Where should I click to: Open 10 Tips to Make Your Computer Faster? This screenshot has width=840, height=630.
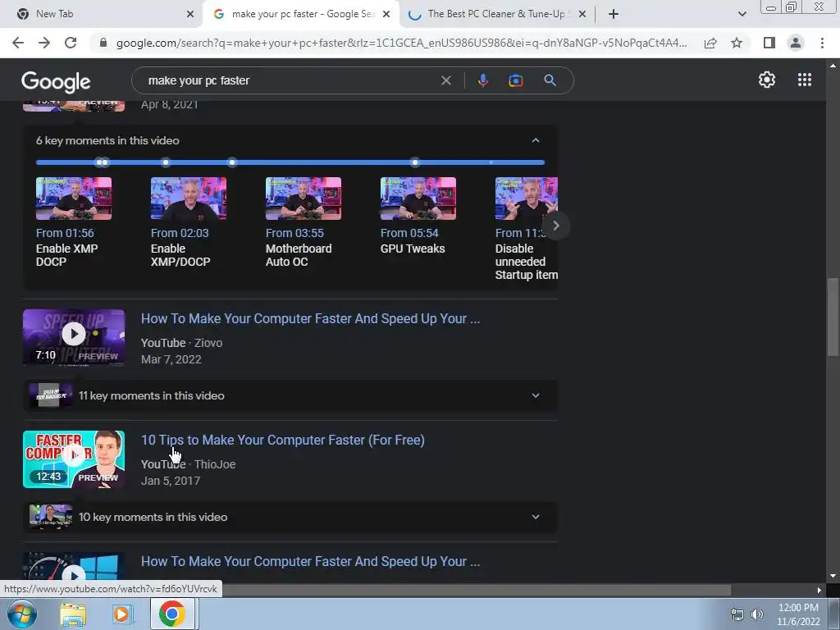click(283, 441)
